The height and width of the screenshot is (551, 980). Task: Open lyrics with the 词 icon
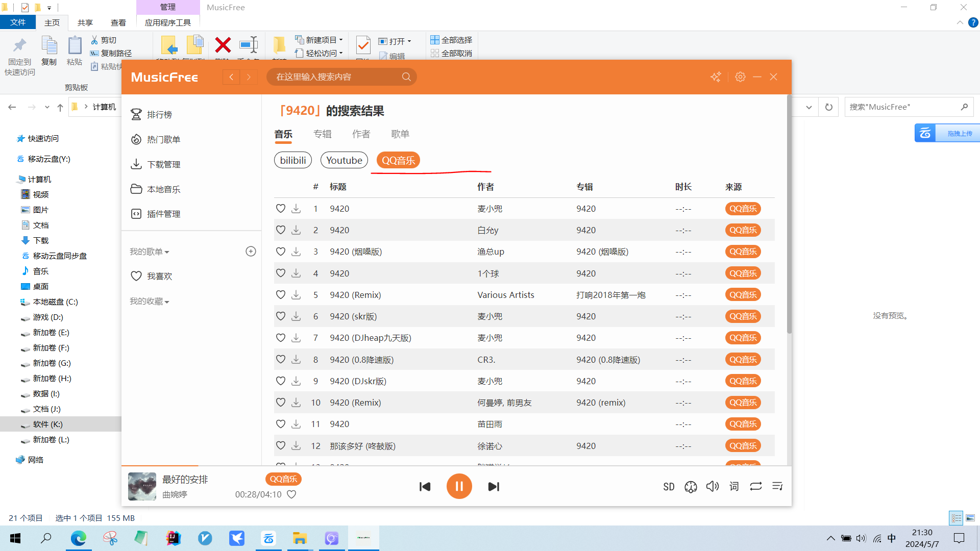coord(734,486)
